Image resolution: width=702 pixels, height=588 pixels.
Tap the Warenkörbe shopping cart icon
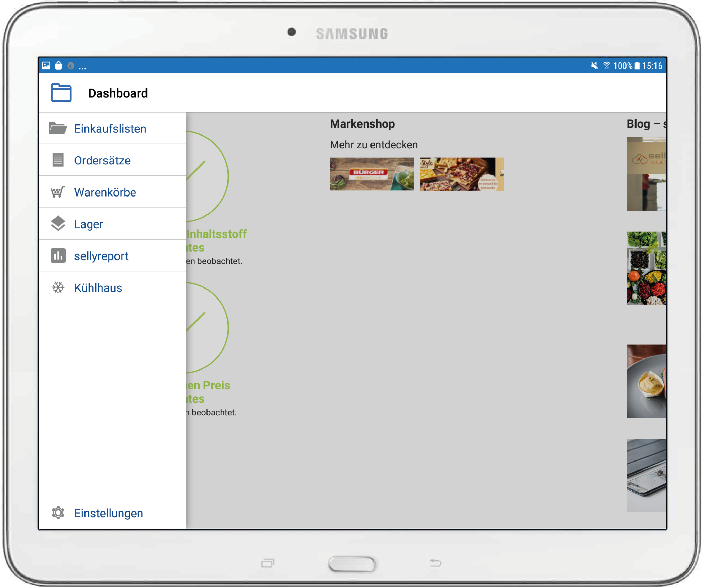(58, 192)
